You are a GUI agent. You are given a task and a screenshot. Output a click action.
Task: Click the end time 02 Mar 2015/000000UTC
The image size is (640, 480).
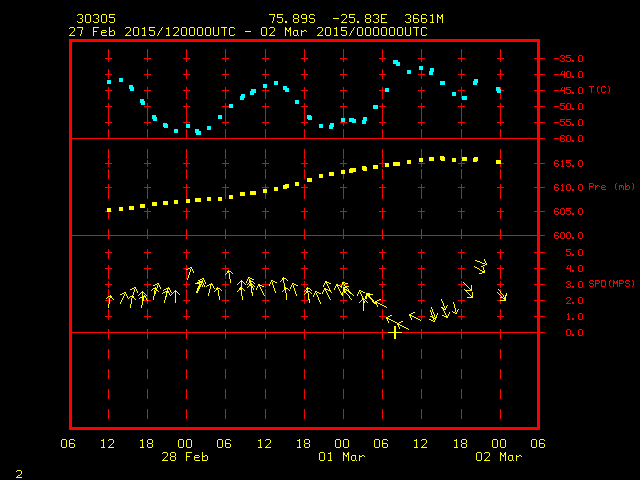coord(344,32)
